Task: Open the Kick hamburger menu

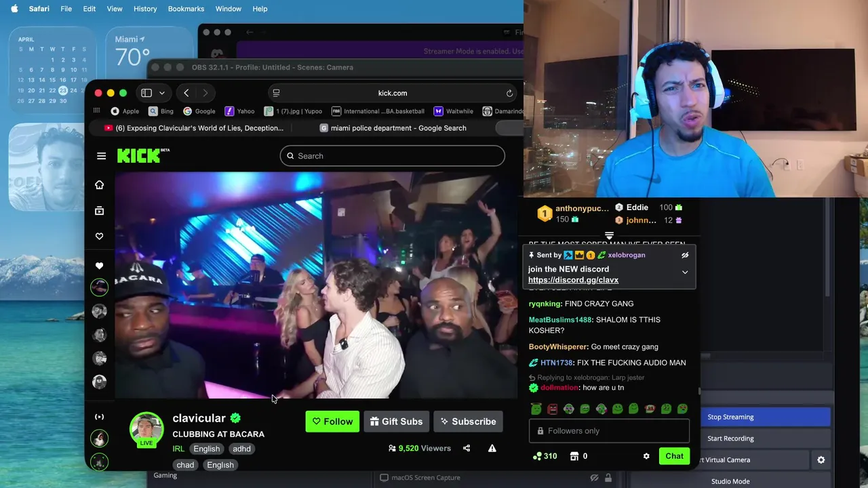Action: tap(101, 156)
